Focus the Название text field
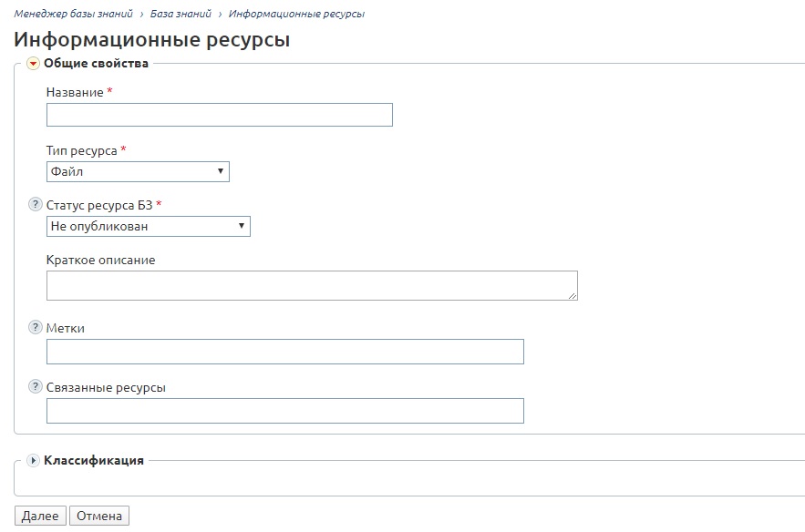 click(x=220, y=115)
